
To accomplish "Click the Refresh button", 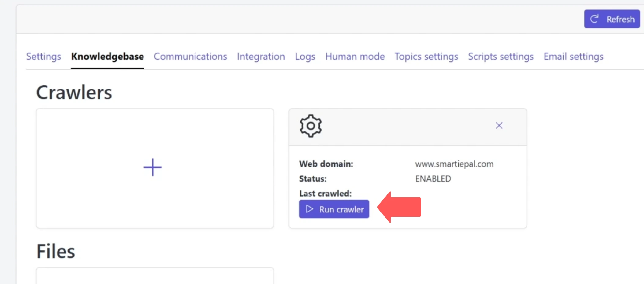I will pos(612,19).
